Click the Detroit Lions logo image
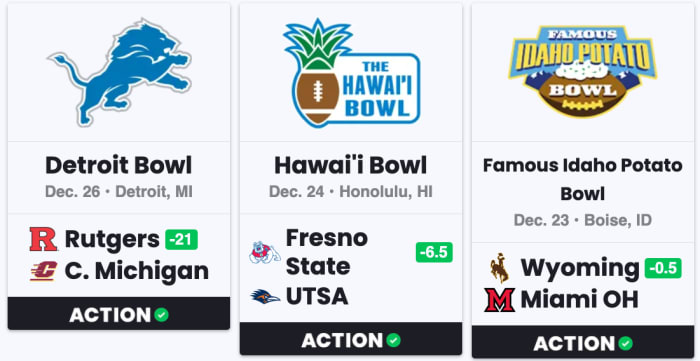The width and height of the screenshot is (700, 361). point(119,72)
